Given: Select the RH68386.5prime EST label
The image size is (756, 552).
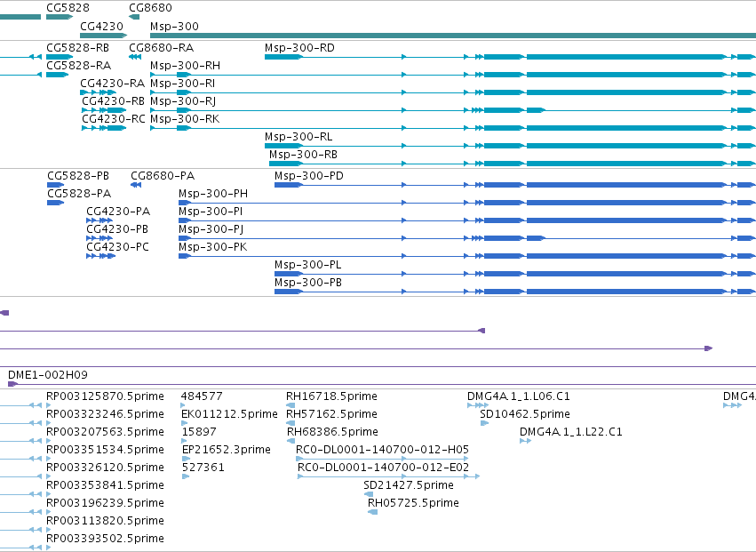Looking at the screenshot, I should pyautogui.click(x=332, y=432).
